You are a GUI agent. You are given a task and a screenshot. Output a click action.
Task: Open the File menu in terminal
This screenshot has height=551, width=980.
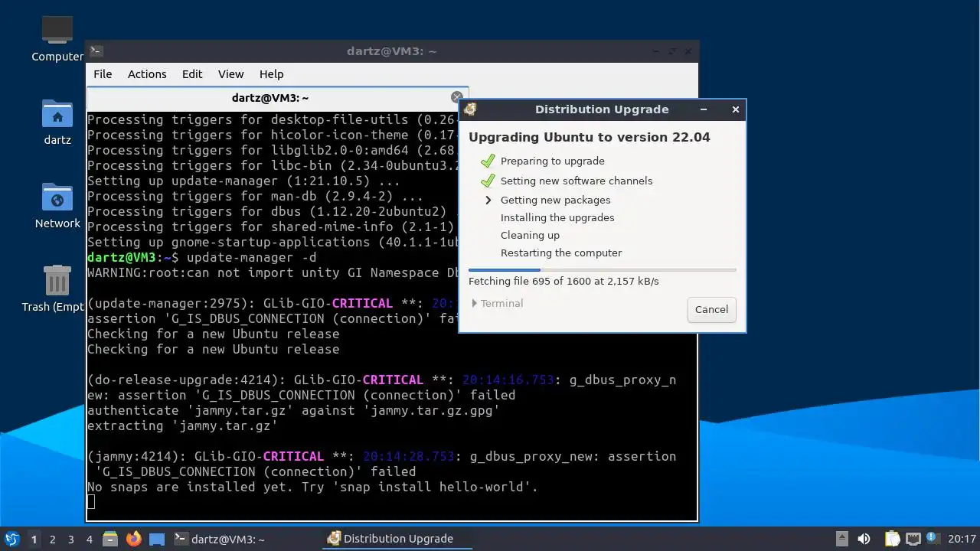pyautogui.click(x=103, y=74)
